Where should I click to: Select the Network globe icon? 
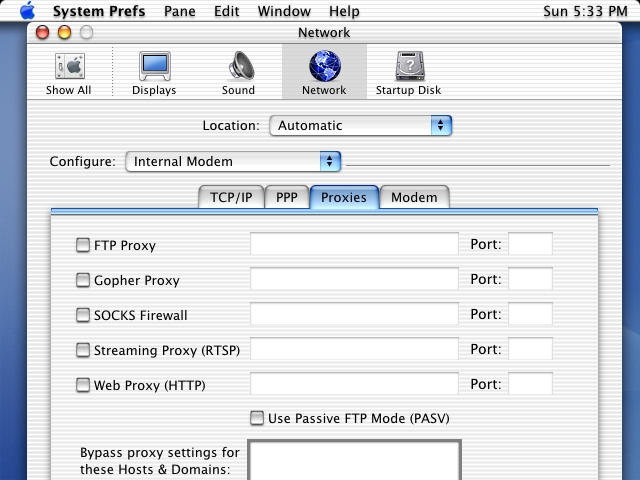324,65
